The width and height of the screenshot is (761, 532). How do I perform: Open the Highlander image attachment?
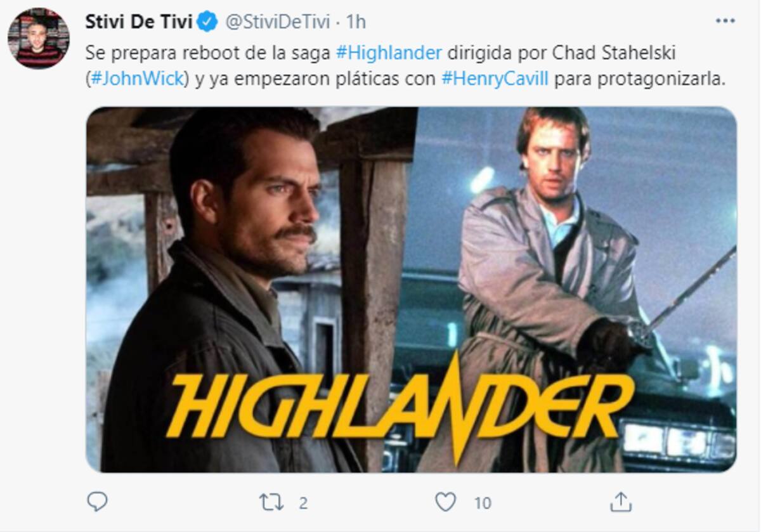tap(411, 289)
